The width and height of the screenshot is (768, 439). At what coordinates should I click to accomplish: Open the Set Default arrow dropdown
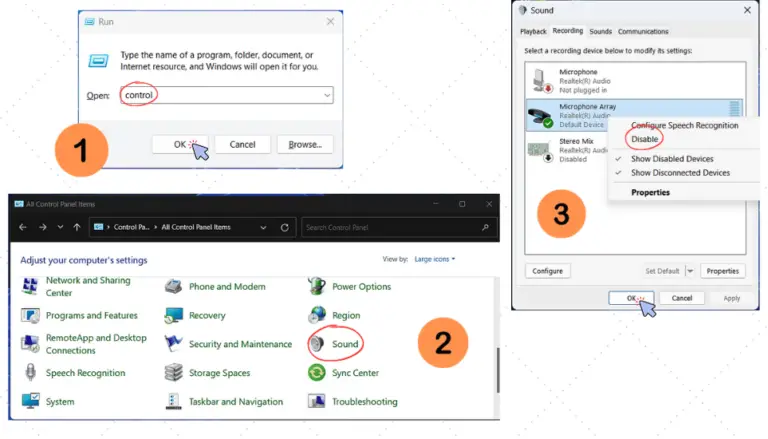tap(690, 271)
